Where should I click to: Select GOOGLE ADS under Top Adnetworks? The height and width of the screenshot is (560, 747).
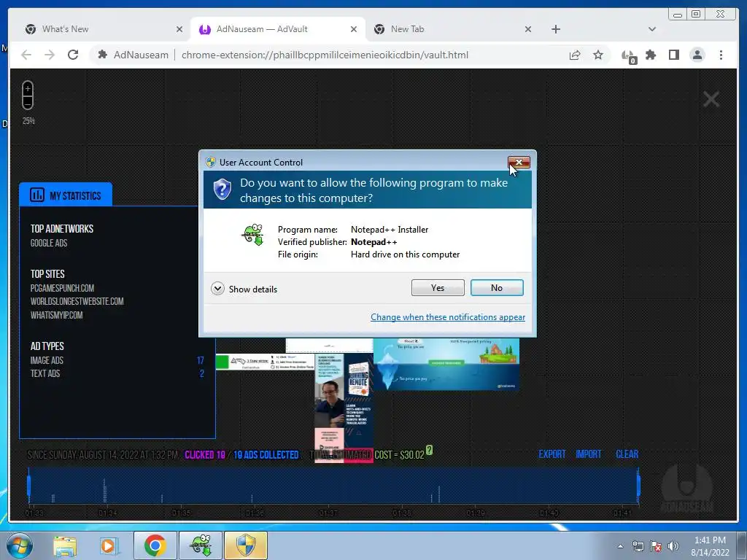[49, 243]
